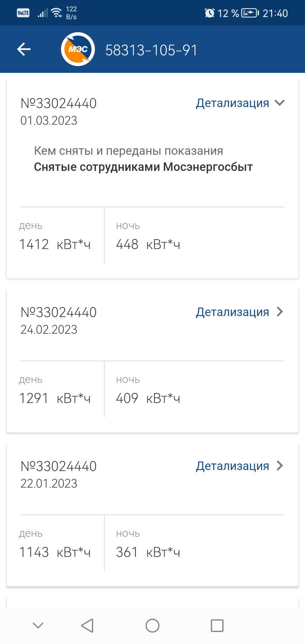Expand Детализация chevron for 24.02.2023
This screenshot has height=644, width=305.
(x=280, y=312)
